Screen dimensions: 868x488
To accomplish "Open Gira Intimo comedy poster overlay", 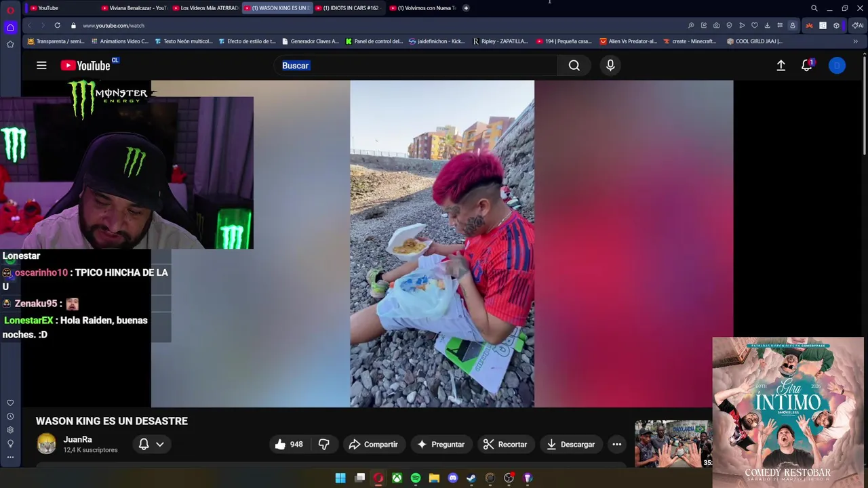I will click(x=788, y=412).
